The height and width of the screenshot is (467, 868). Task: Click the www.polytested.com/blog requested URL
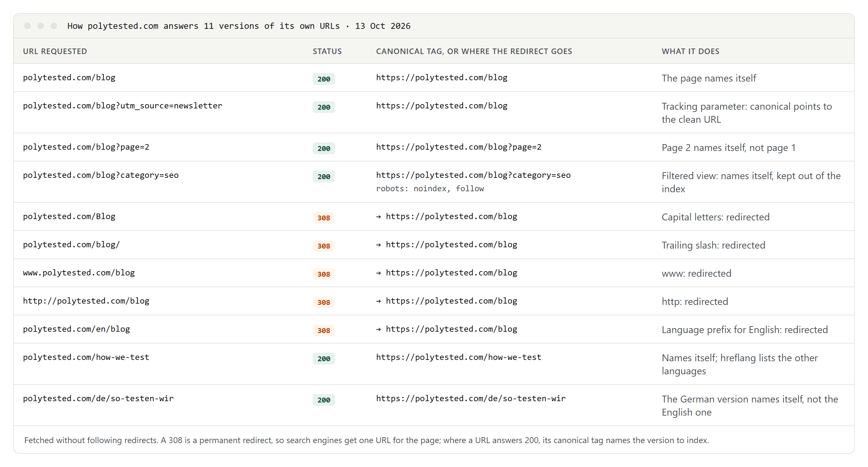tap(79, 273)
